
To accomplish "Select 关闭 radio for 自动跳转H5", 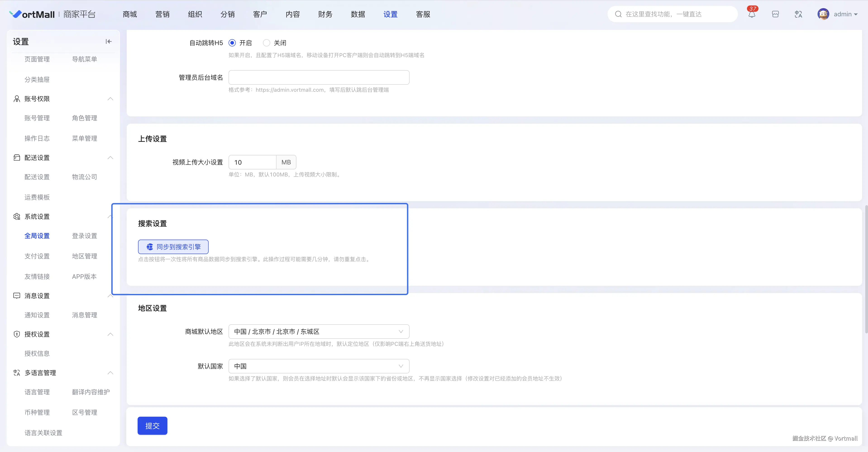I will coord(267,43).
